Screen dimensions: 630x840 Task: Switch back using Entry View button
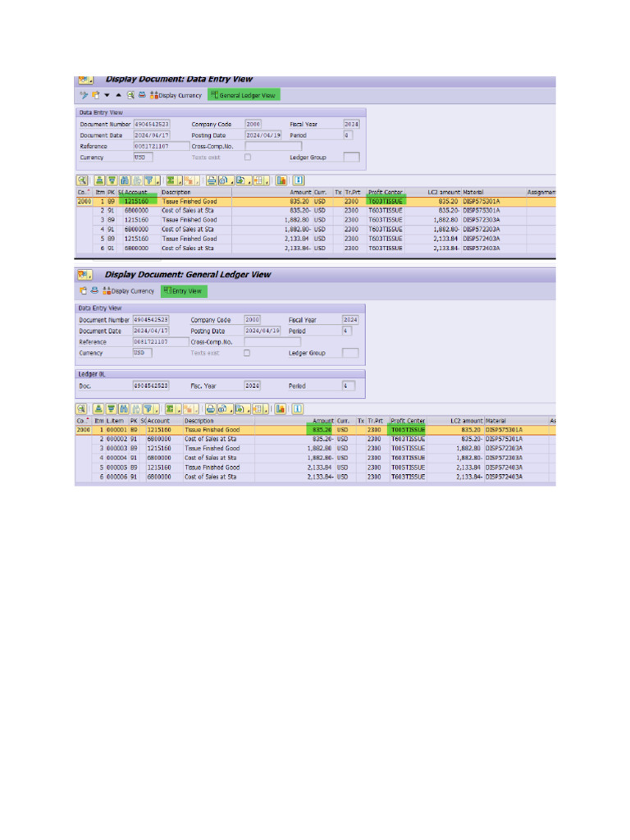pos(184,291)
